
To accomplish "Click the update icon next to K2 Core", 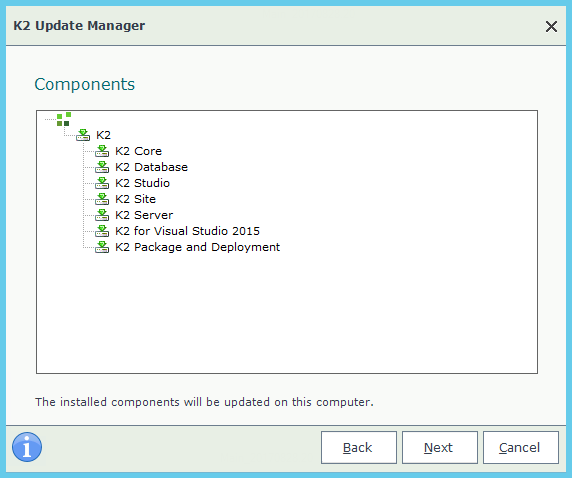I will tap(102, 151).
